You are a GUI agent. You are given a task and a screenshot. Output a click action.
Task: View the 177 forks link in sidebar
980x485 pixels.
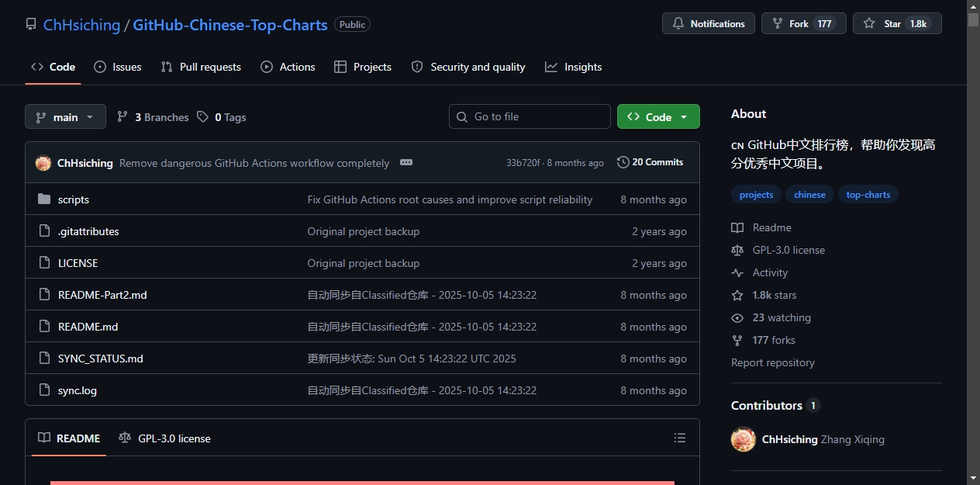pyautogui.click(x=764, y=340)
